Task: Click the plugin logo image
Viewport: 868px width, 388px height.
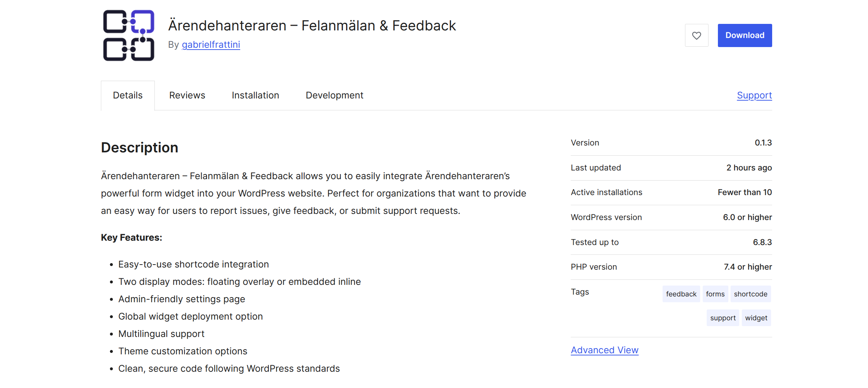Action: click(x=128, y=35)
